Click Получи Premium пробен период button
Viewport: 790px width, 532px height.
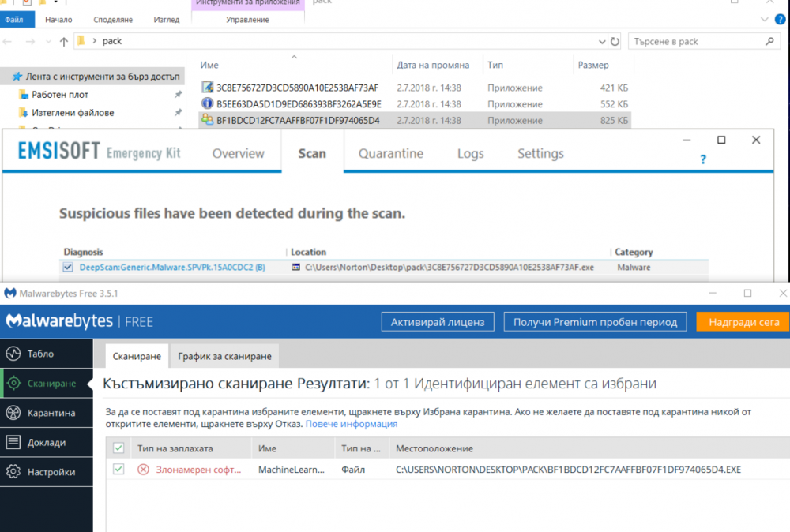click(x=595, y=322)
